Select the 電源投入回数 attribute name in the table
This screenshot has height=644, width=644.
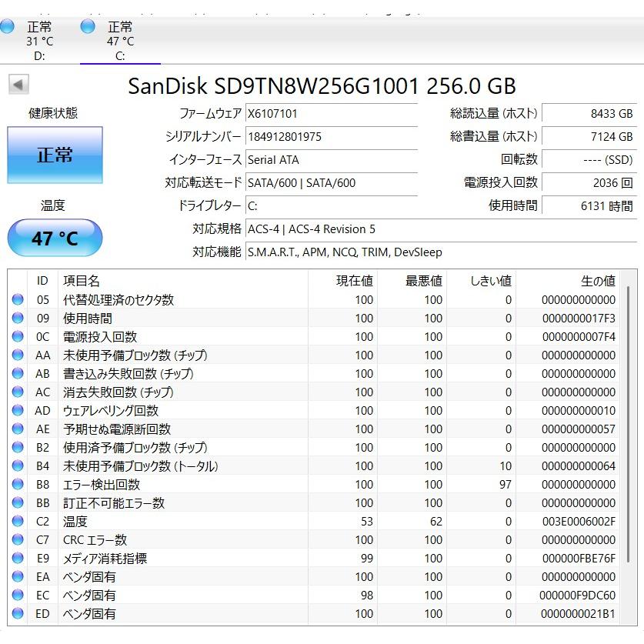[100, 337]
